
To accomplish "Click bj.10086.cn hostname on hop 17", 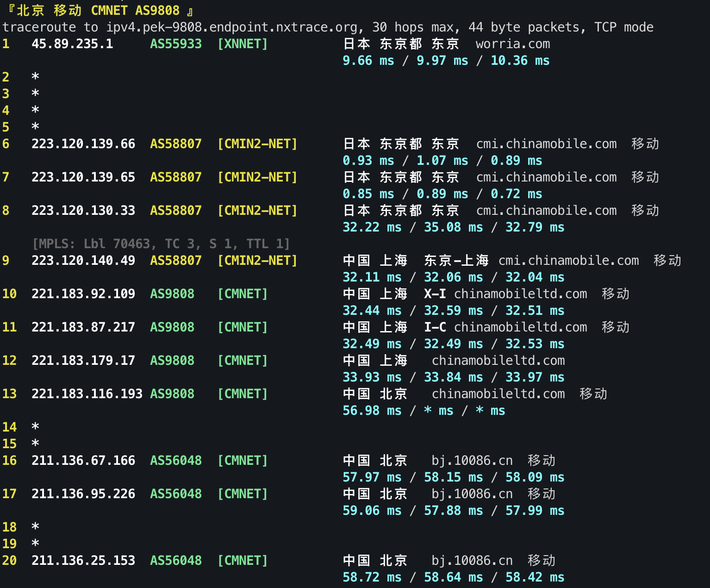I will tap(472, 494).
